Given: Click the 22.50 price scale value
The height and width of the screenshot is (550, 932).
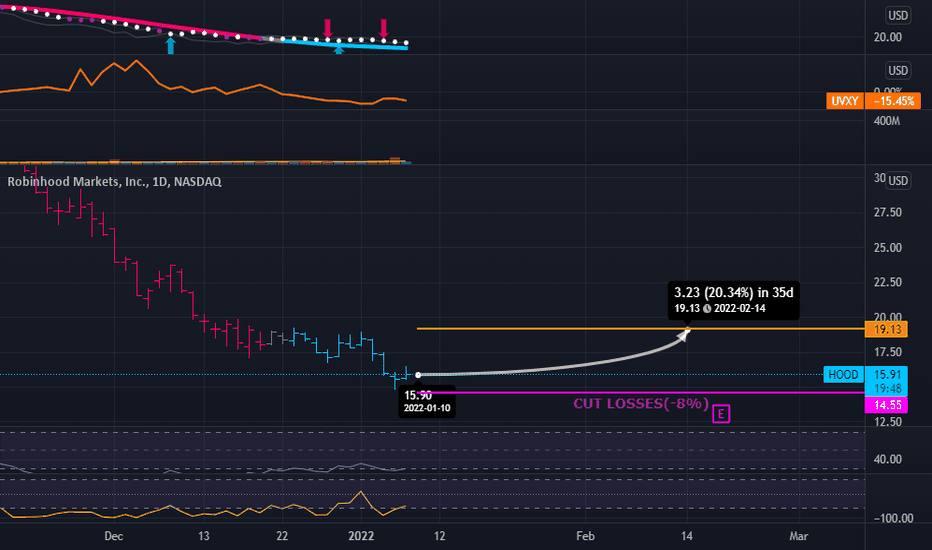Looking at the screenshot, I should pos(887,282).
